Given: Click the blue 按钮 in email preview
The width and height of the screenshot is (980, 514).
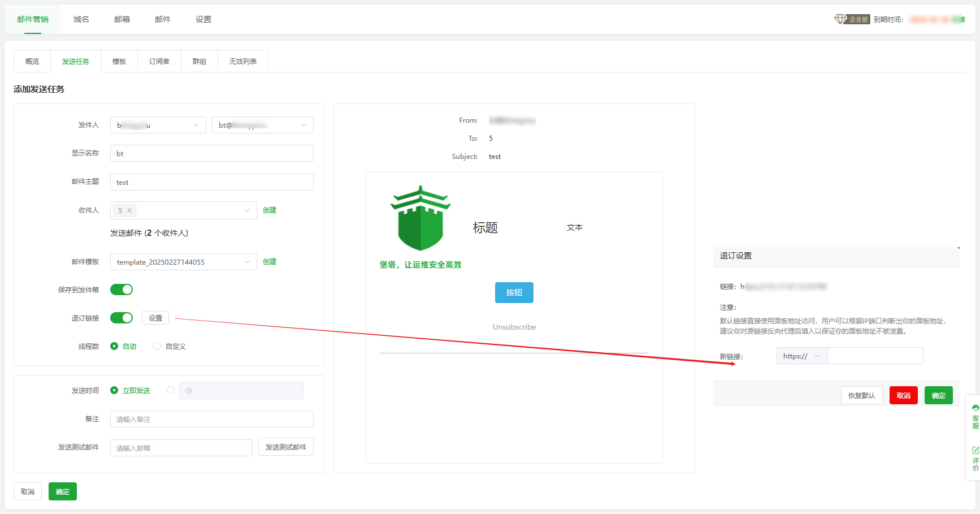Looking at the screenshot, I should click(x=514, y=292).
